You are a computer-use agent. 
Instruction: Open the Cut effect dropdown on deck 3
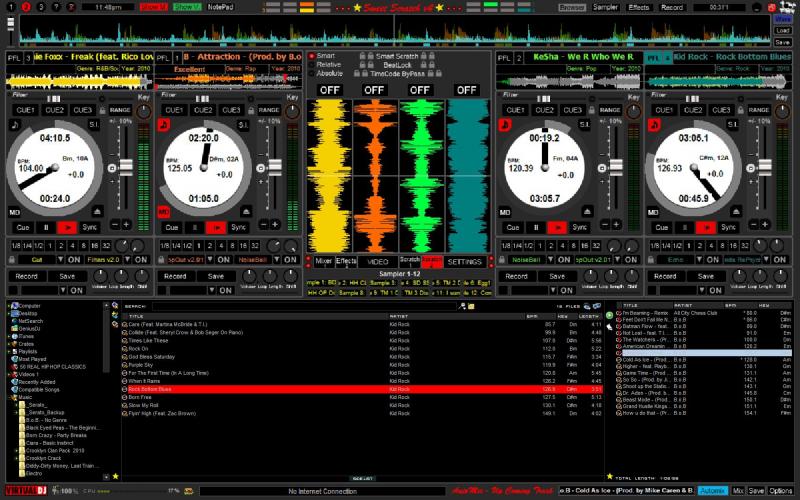click(60, 260)
